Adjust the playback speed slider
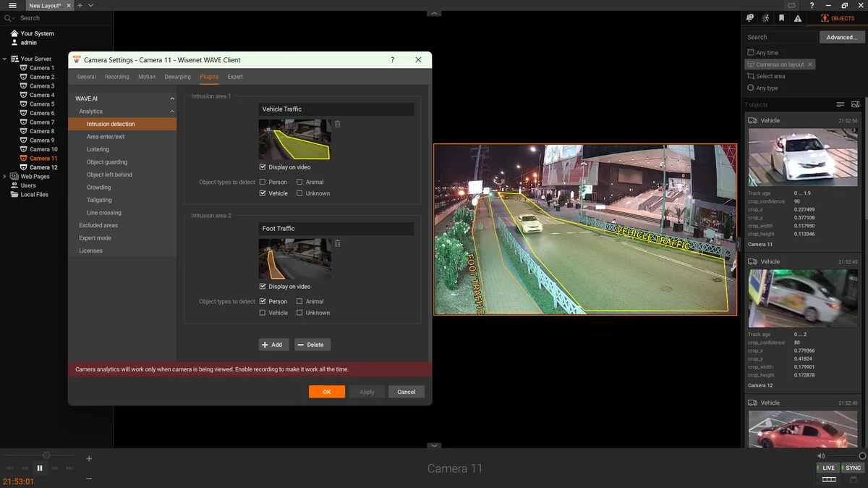This screenshot has height=488, width=868. click(x=45, y=456)
